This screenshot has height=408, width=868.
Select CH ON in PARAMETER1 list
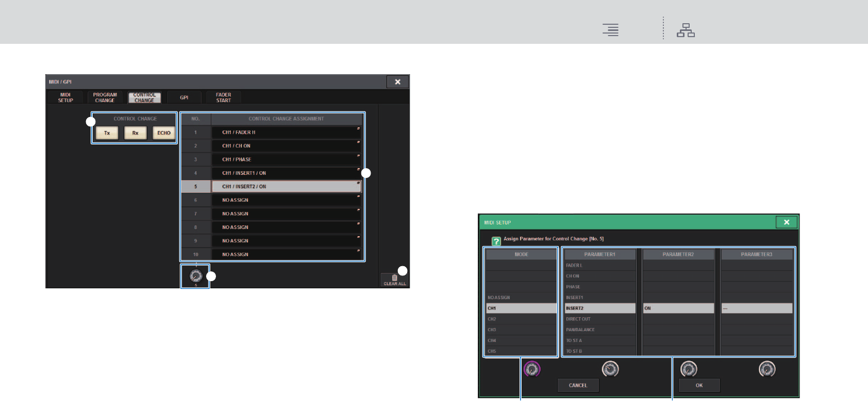pos(600,276)
